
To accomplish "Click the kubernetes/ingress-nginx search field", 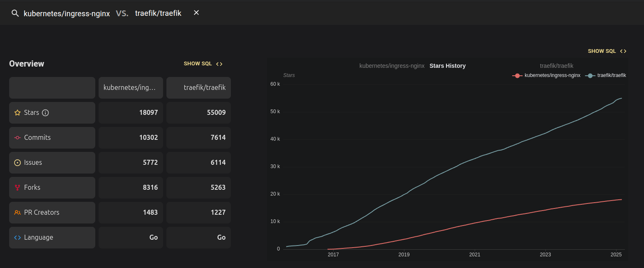I will coord(67,13).
